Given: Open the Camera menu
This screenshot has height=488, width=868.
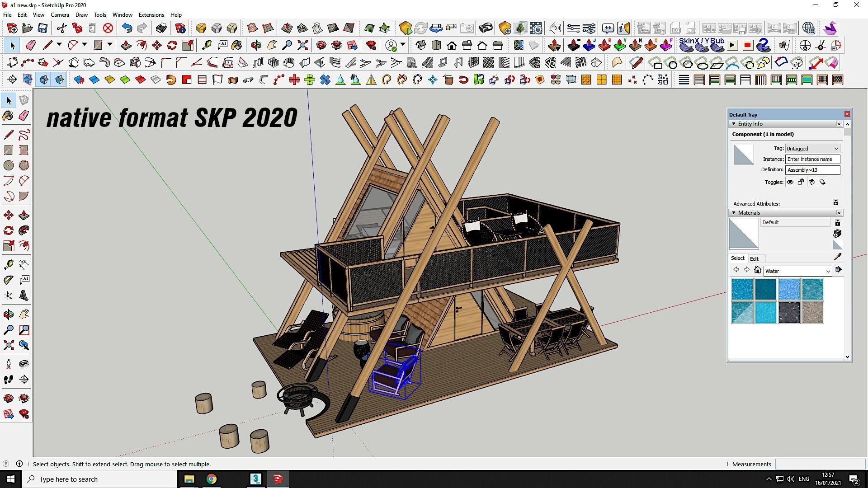Looking at the screenshot, I should point(60,15).
